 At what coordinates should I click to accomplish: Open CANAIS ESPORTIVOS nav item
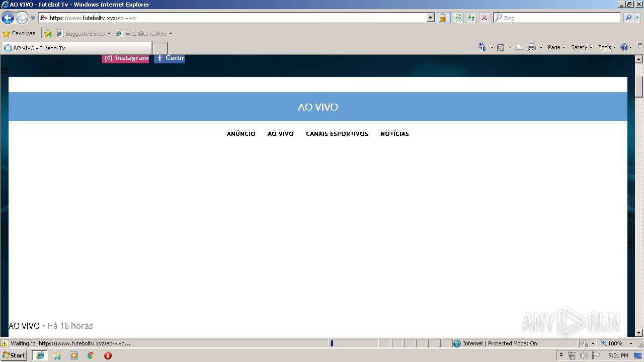coord(337,134)
